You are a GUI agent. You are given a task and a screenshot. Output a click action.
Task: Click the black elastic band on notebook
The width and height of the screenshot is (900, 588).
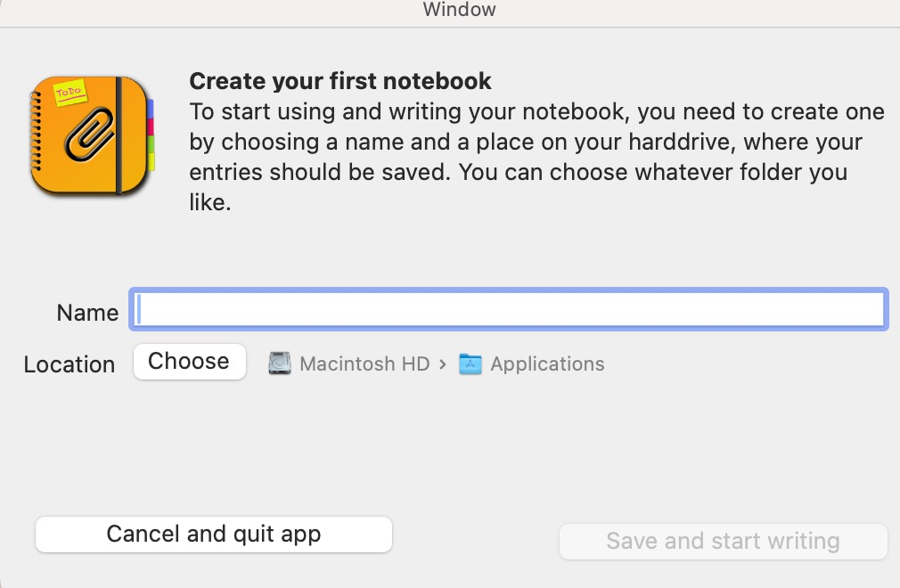tap(119, 136)
